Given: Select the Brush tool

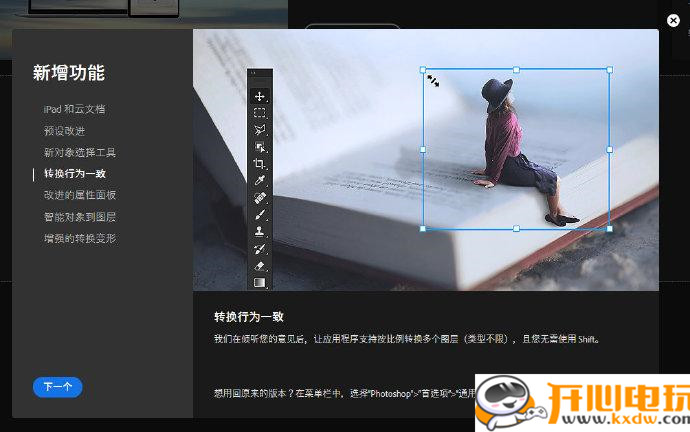Looking at the screenshot, I should pos(260,215).
